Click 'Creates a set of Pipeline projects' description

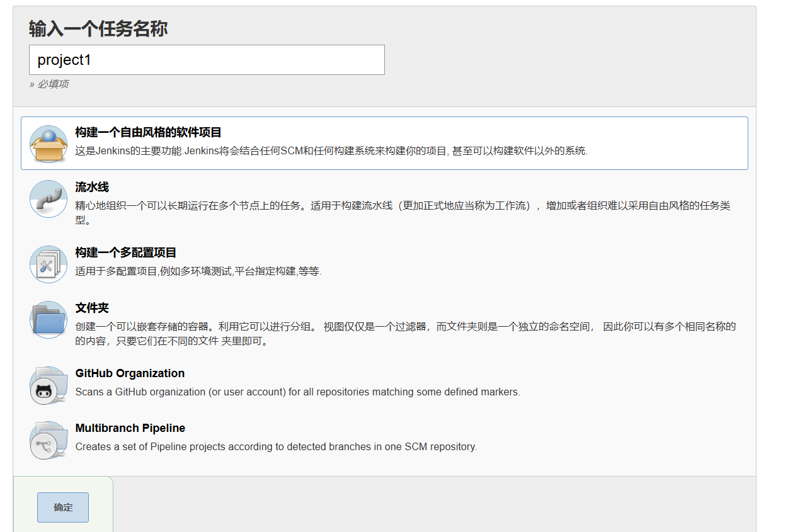click(x=276, y=446)
